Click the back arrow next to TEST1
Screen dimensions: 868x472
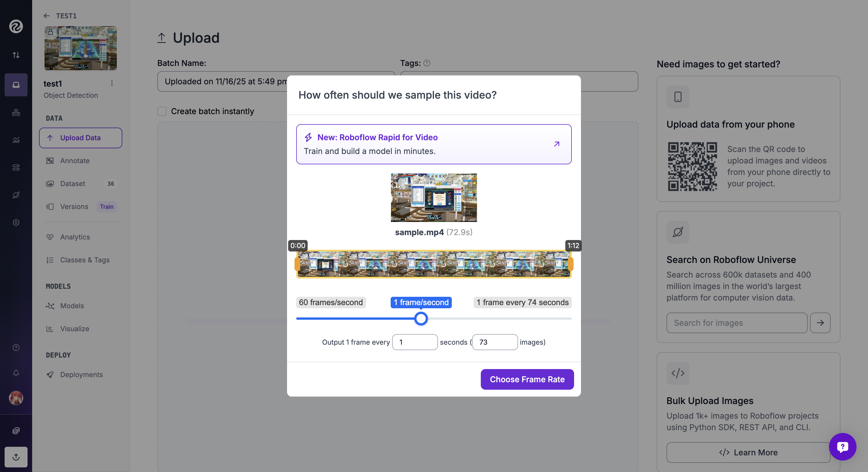[x=46, y=16]
